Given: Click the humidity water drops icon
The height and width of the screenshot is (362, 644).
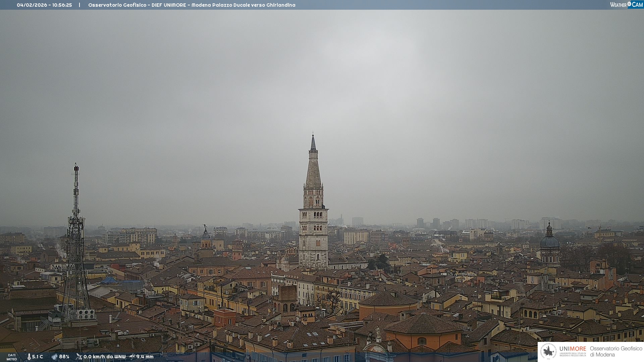Looking at the screenshot, I should 54,357.
